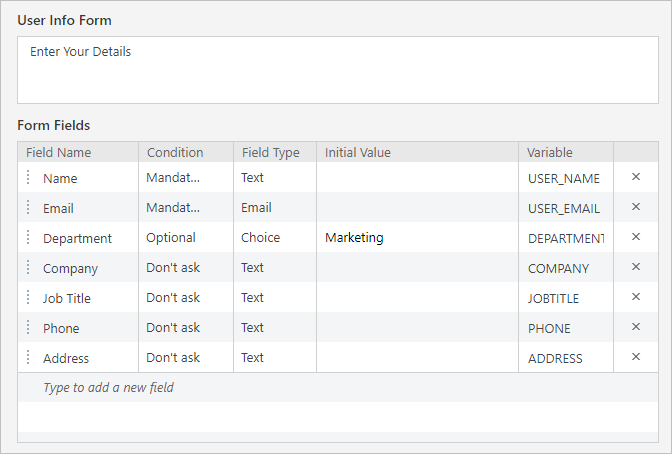Viewport: 672px width, 454px height.
Task: Click the Type to add a new field box
Action: coord(338,387)
